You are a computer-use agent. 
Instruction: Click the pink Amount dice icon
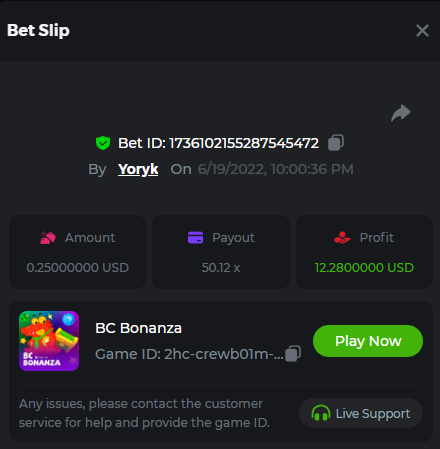[48, 238]
